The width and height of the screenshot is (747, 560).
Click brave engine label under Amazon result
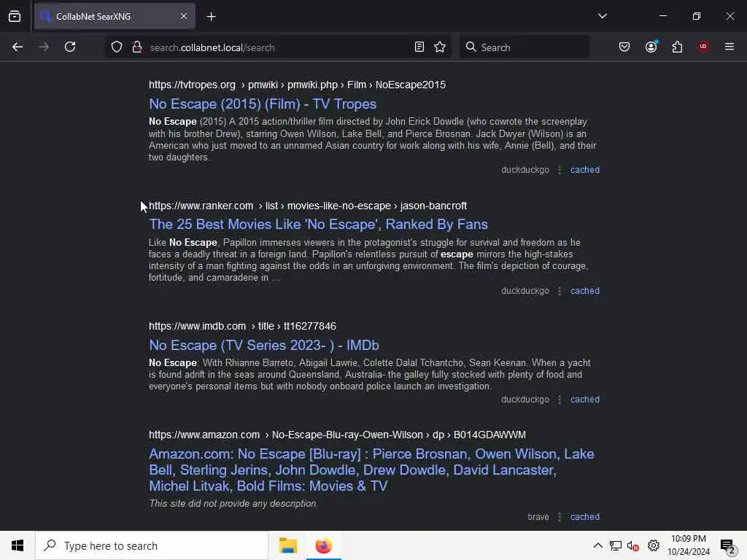pos(538,517)
